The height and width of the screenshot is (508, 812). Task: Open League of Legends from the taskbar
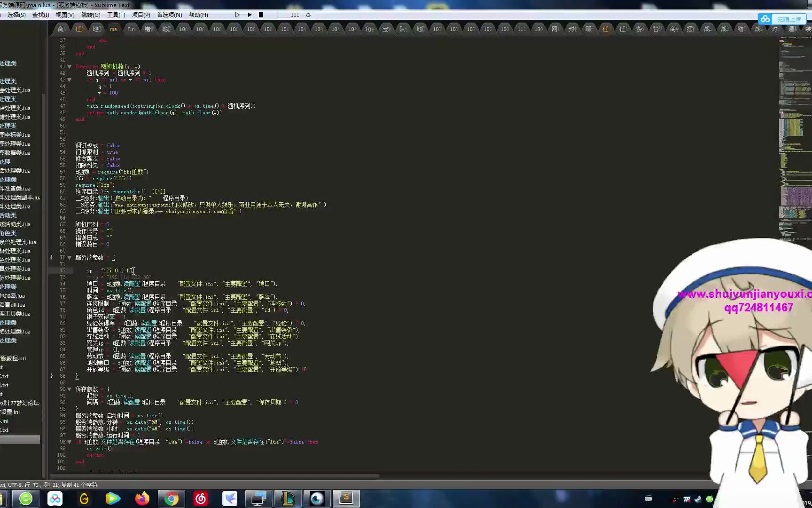[x=288, y=499]
